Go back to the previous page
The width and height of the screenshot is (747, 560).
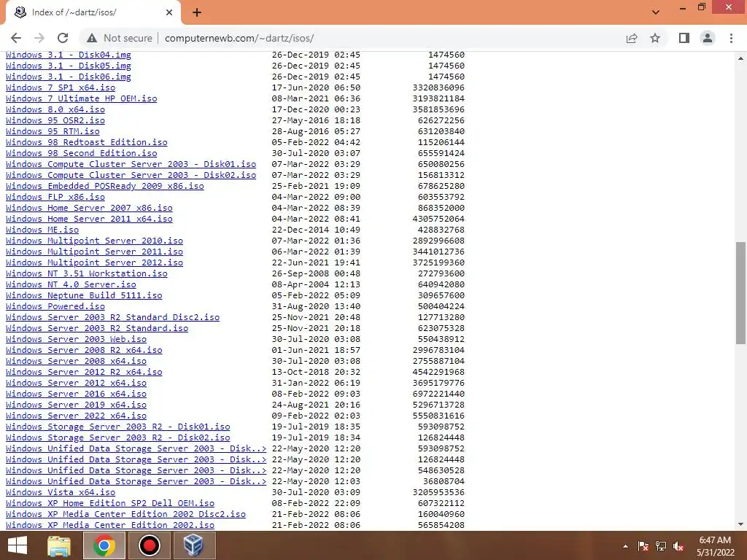[16, 38]
